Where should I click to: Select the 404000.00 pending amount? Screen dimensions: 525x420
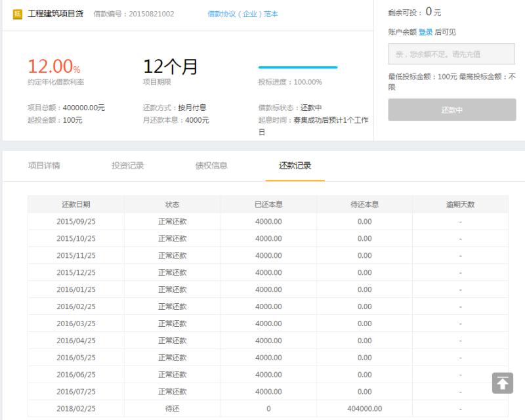click(365, 409)
